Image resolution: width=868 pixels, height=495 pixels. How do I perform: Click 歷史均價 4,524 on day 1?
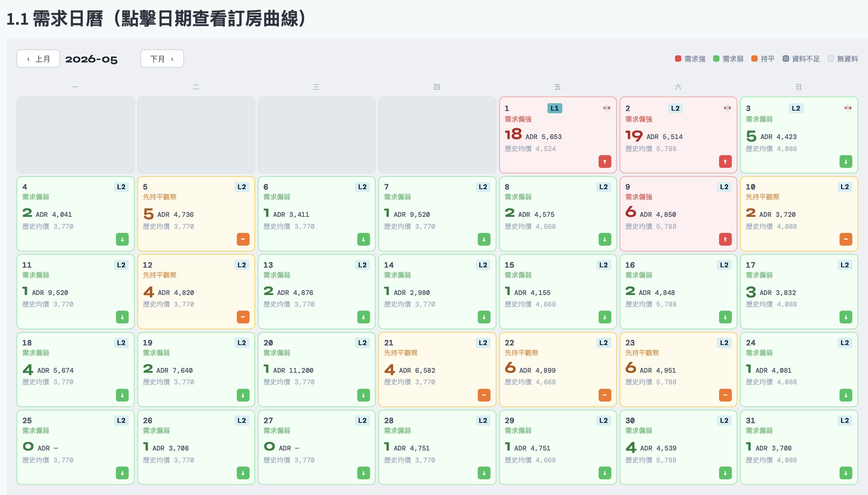click(x=530, y=149)
